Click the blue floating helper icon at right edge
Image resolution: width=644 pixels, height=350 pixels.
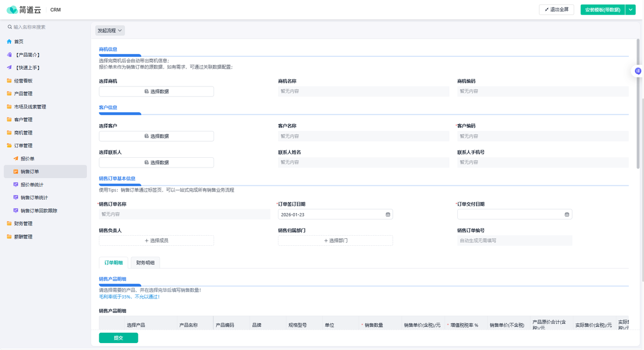click(x=638, y=71)
